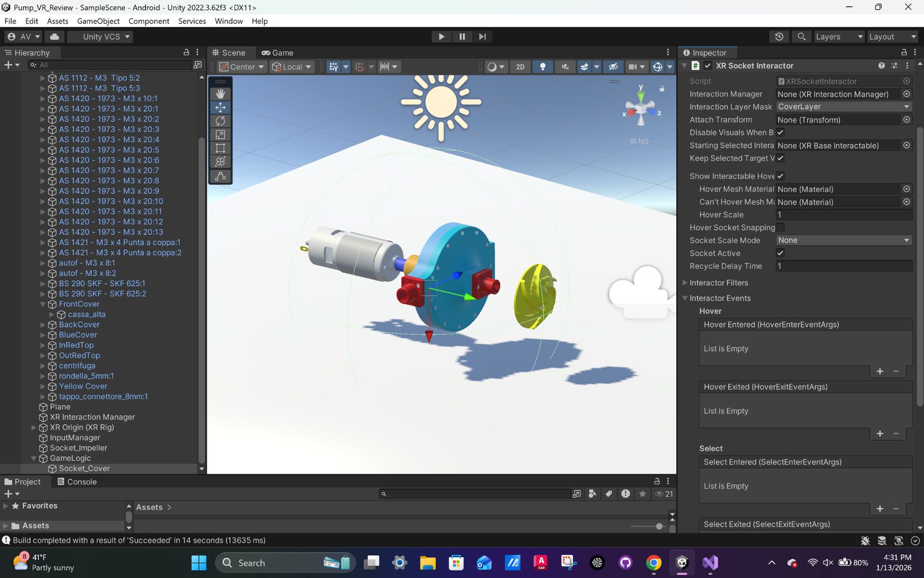Open XR Socket Interactor presets icon
The image size is (924, 578).
[x=894, y=66]
